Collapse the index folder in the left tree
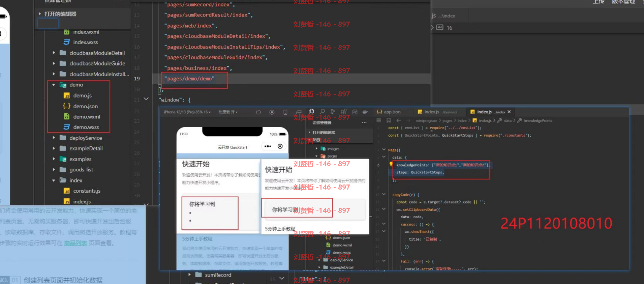 pyautogui.click(x=54, y=180)
